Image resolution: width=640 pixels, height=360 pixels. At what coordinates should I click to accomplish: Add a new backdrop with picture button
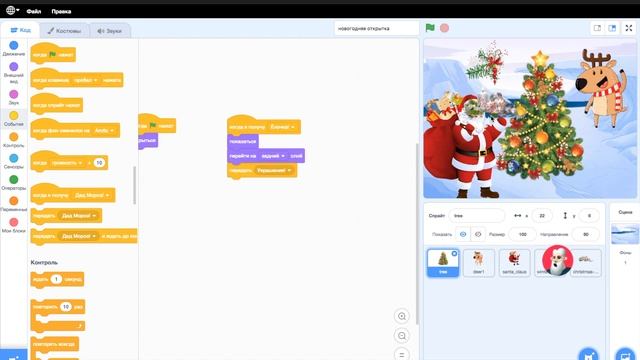click(625, 354)
